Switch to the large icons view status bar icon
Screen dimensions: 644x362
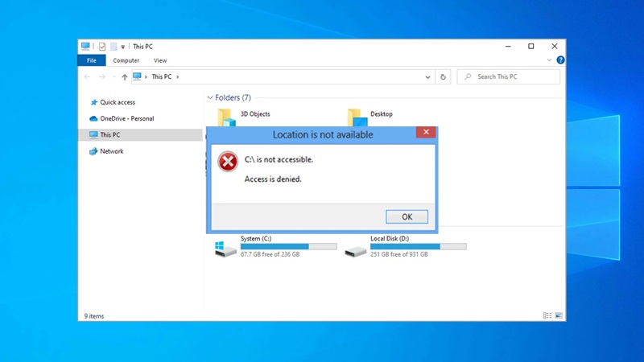[x=558, y=315]
